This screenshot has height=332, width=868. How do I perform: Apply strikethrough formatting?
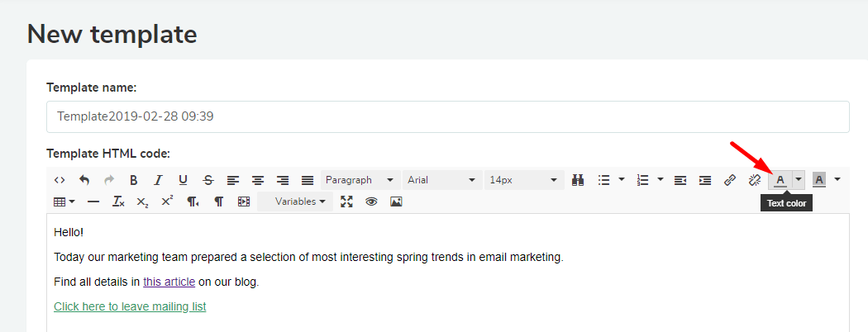[x=208, y=180]
